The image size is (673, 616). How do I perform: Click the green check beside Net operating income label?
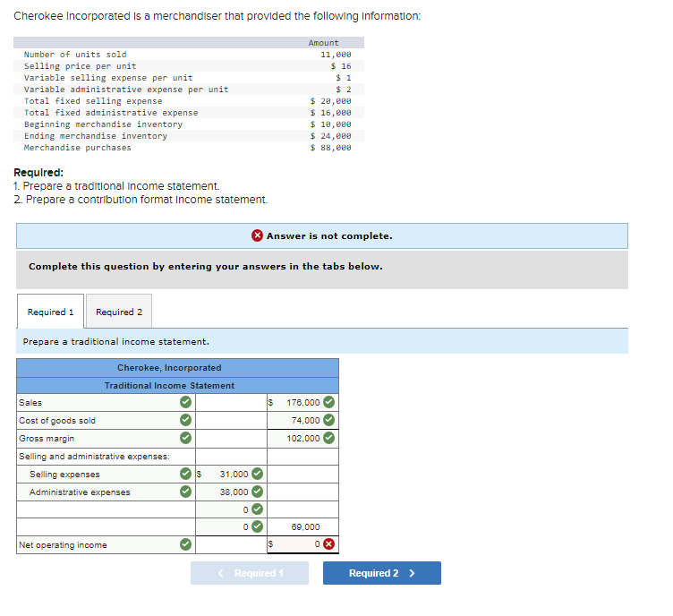tap(185, 544)
